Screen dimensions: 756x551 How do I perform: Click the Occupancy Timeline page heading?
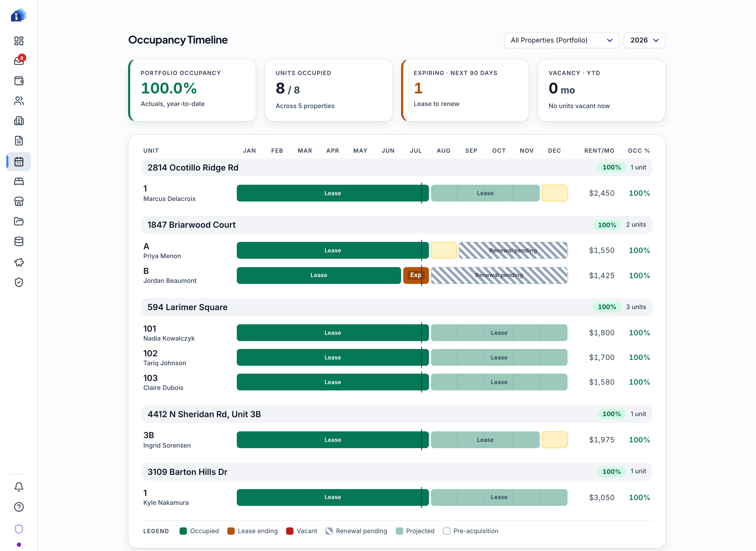tap(178, 40)
